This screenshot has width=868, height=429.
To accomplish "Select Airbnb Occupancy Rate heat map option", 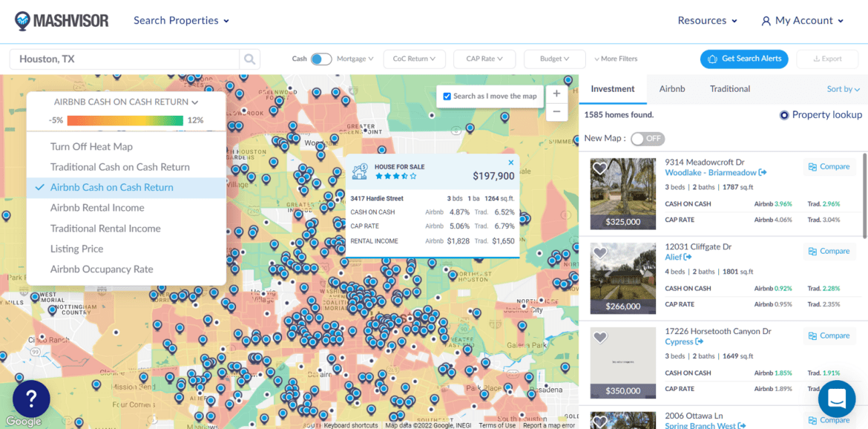I will click(x=102, y=269).
